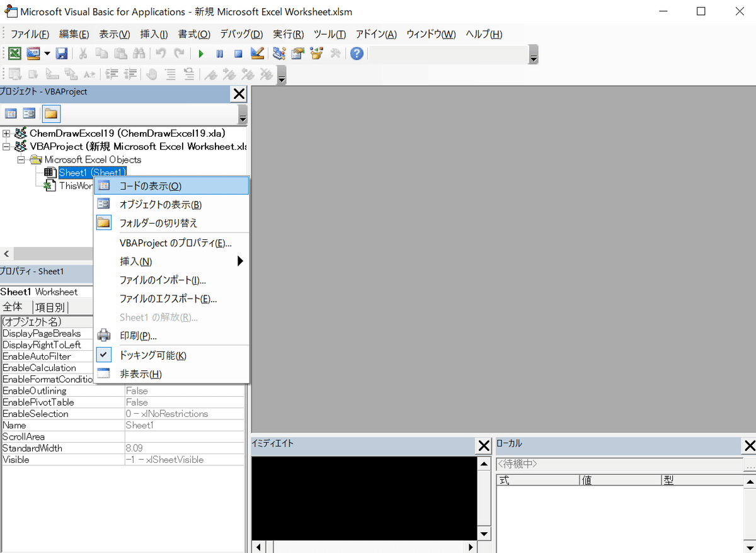The height and width of the screenshot is (553, 756).
Task: Choose ファイルのエクスポート(E)... entry
Action: point(171,299)
